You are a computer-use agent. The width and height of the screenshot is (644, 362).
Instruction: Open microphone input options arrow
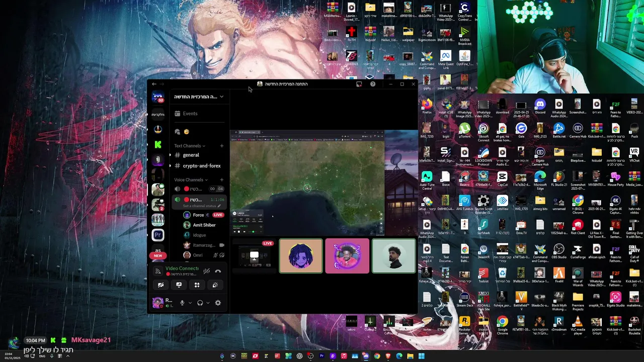(x=190, y=303)
